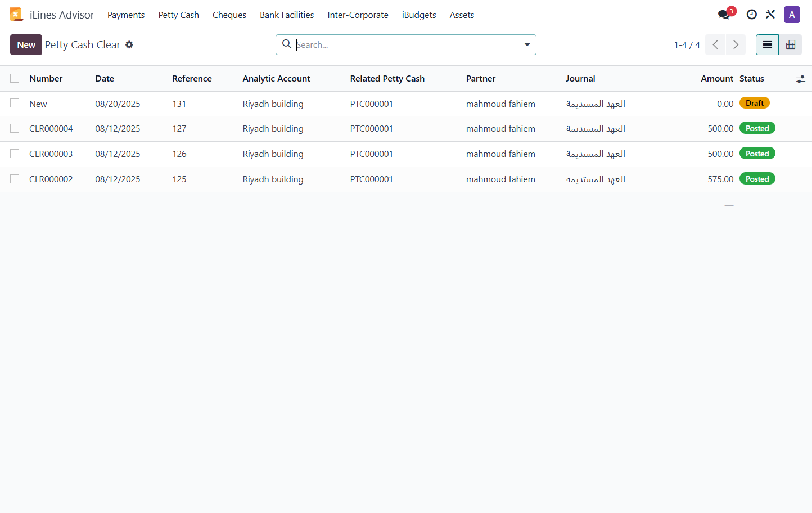Sort by the Number column header
Screen dimensions: 812x513
46,79
